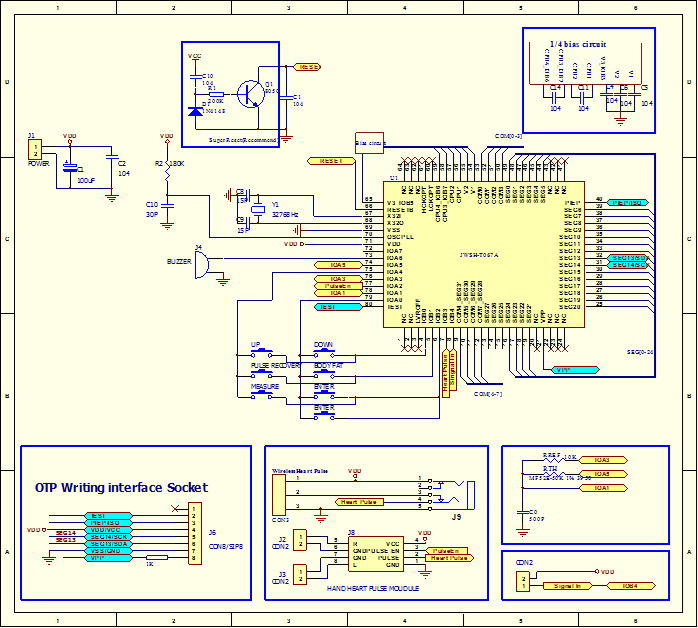Select the IOA3 port in the thermistor box
The width and height of the screenshot is (698, 628).
[603, 460]
